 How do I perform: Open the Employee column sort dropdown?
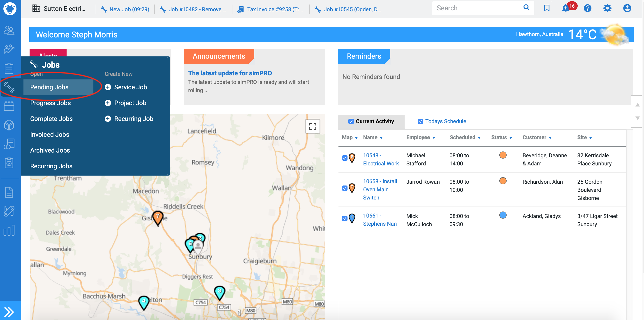click(x=434, y=138)
